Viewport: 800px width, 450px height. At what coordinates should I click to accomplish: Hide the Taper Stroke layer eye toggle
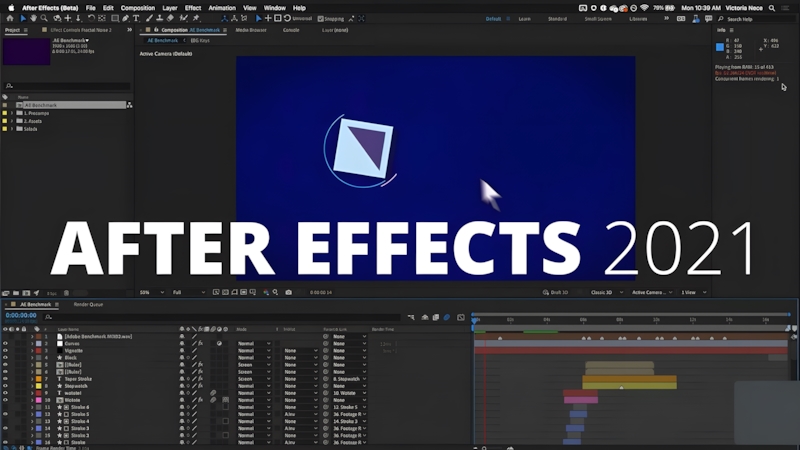click(5, 379)
